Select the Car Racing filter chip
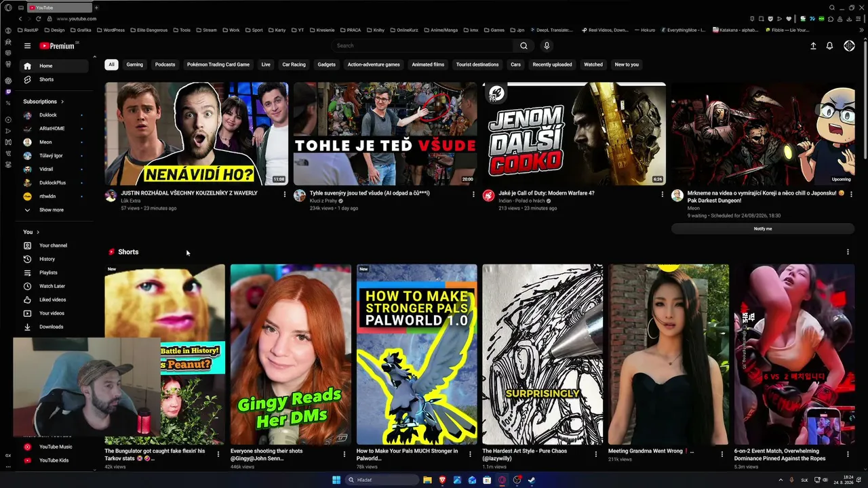The height and width of the screenshot is (488, 868). point(294,64)
